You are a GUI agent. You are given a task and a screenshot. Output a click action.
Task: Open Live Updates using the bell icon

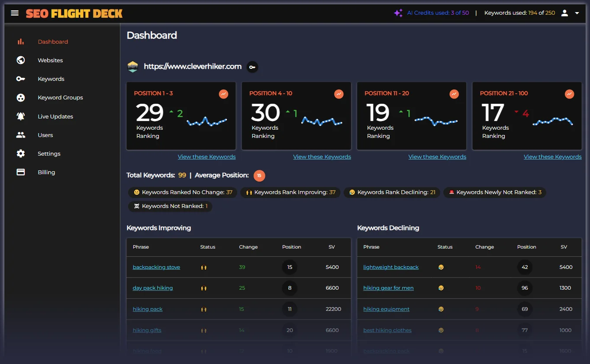[x=20, y=116]
